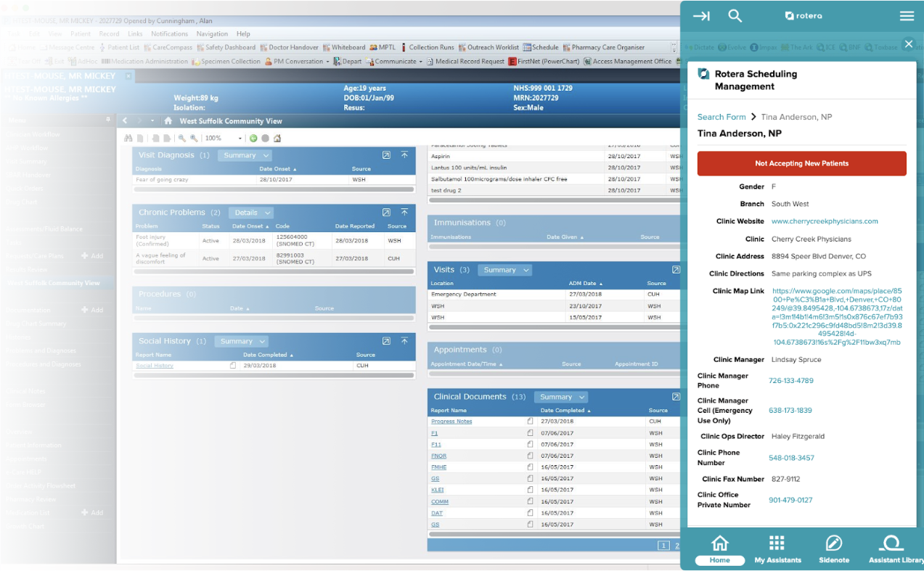This screenshot has height=571, width=924.
Task: Open Rotera Home tab
Action: pos(720,550)
